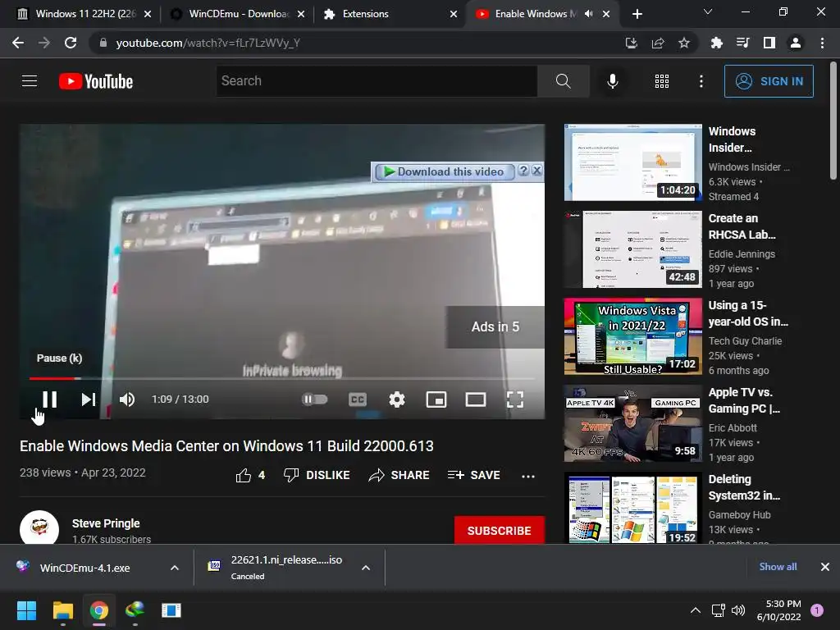The width and height of the screenshot is (840, 630).
Task: Switch to theater mode
Action: (476, 399)
